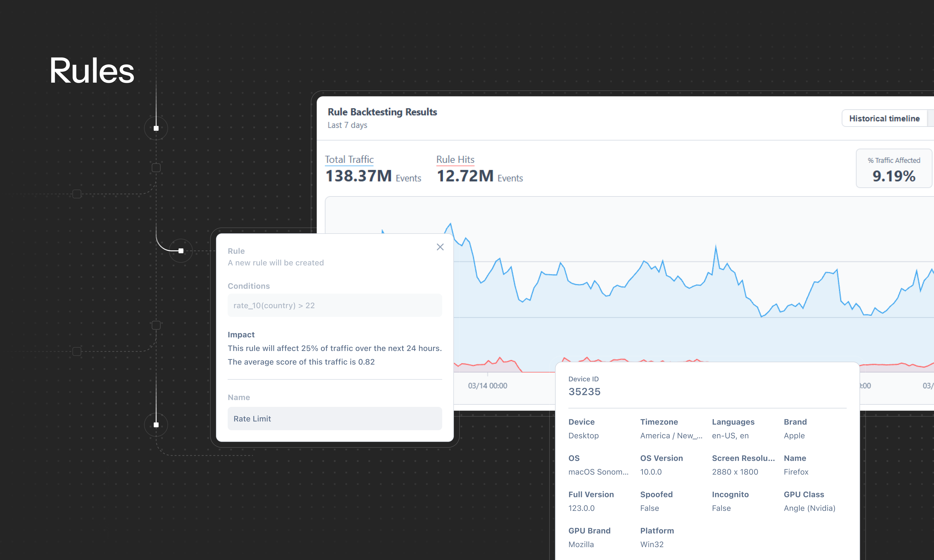934x560 pixels.
Task: Click the upper left branch square node
Action: [77, 194]
